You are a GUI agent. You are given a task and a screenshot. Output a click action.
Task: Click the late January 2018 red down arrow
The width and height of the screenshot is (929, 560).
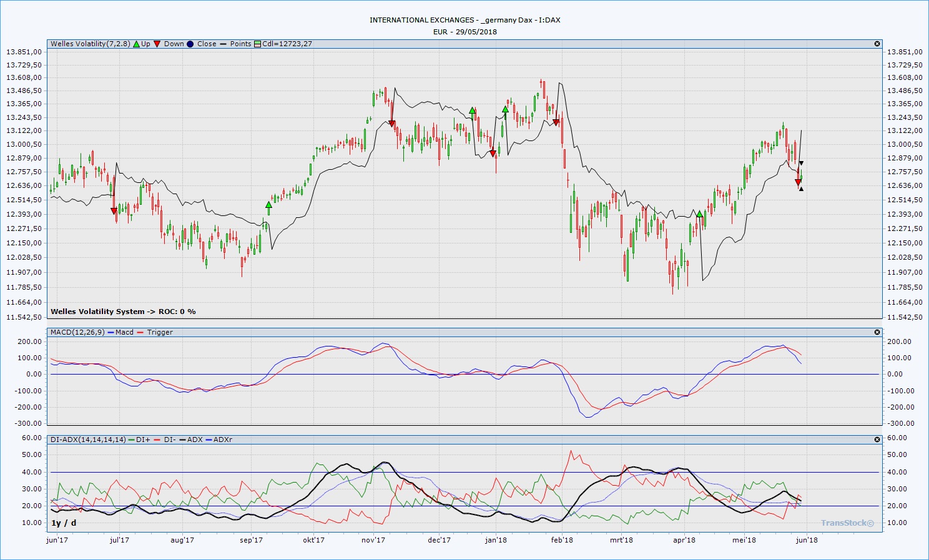click(x=556, y=122)
